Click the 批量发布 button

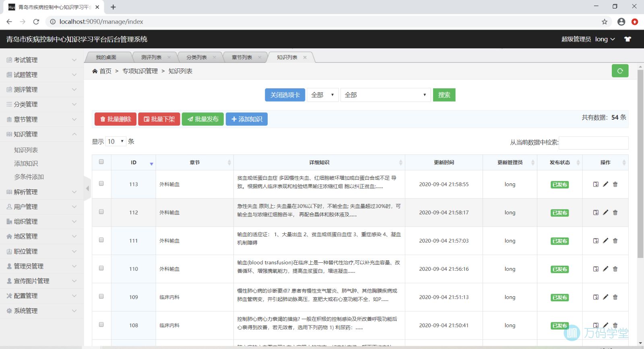(203, 119)
